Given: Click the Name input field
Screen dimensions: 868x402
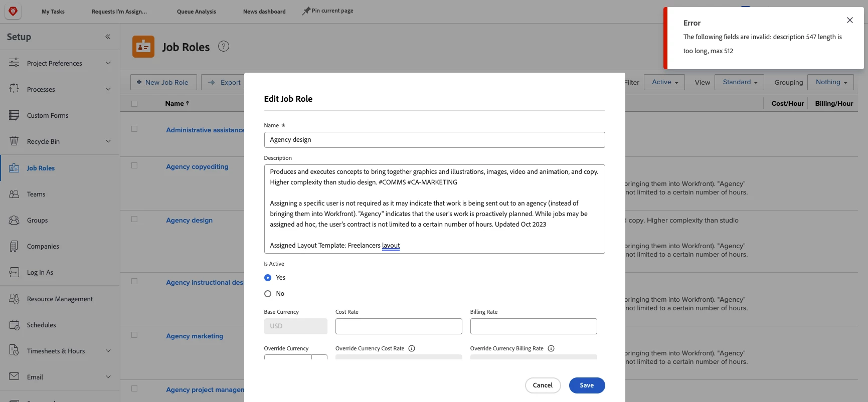Looking at the screenshot, I should 434,140.
